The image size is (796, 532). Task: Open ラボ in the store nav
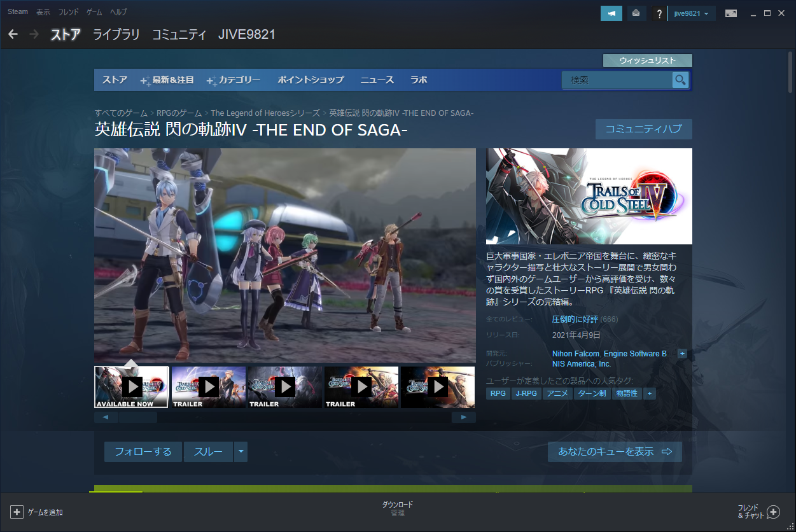(x=419, y=80)
